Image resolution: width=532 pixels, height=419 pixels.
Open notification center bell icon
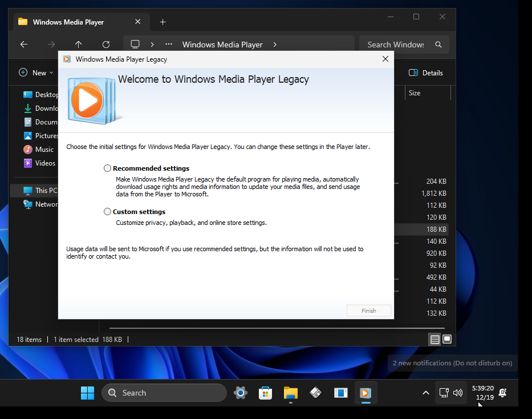tap(502, 393)
